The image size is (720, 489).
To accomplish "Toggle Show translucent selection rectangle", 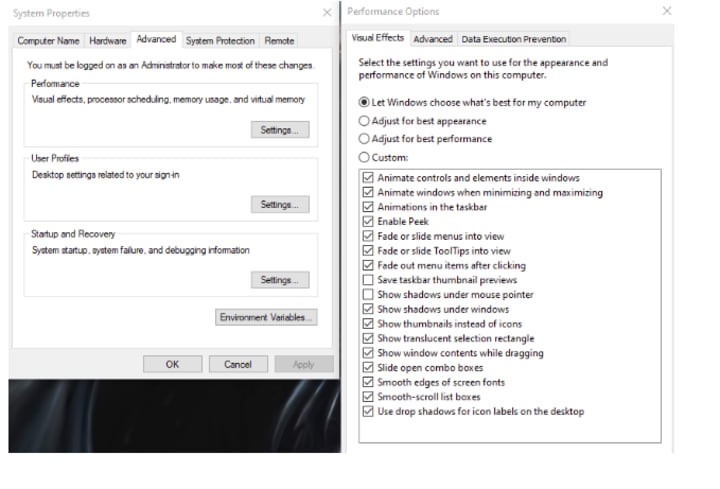I will tap(368, 338).
